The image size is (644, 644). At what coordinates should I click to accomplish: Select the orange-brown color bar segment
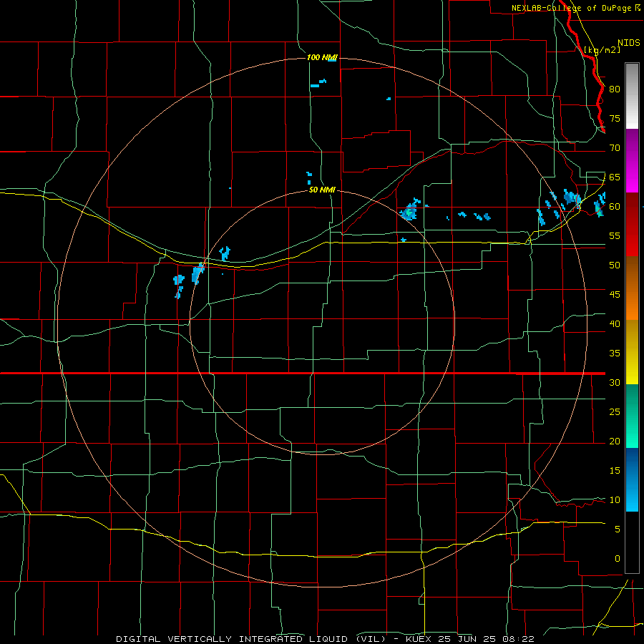(632, 288)
